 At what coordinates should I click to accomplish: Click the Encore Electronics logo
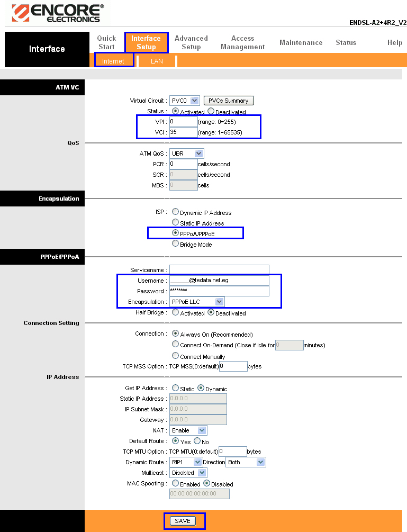[58, 13]
